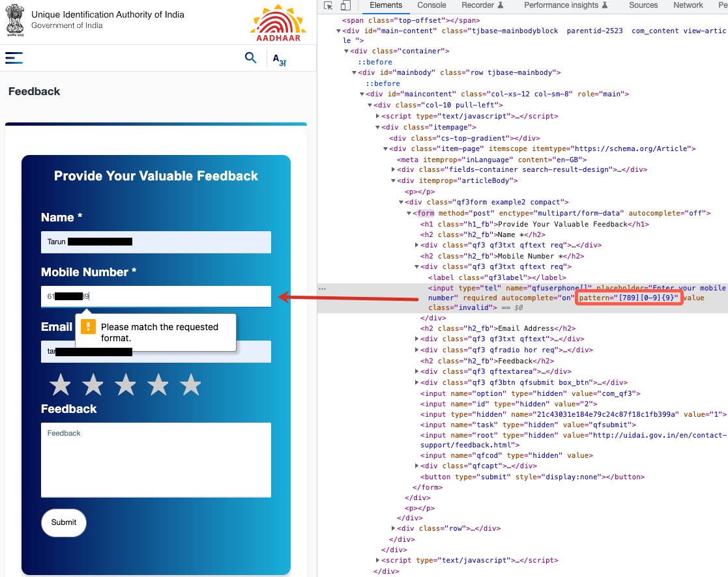Click the search magnifier icon

(x=250, y=57)
